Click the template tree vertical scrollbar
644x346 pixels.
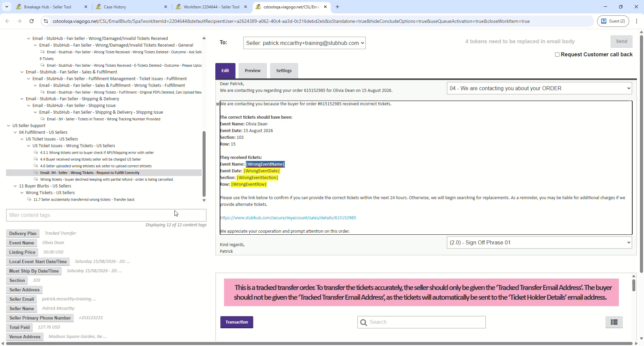204,164
